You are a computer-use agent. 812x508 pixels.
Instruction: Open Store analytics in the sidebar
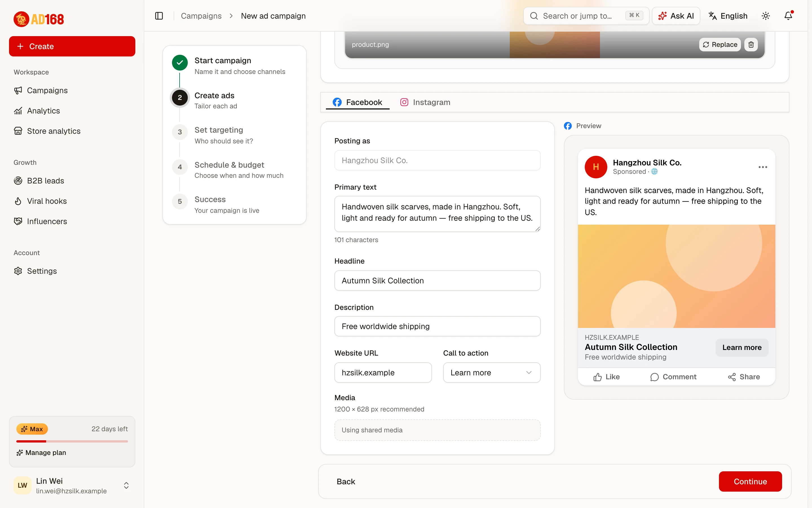72,131
